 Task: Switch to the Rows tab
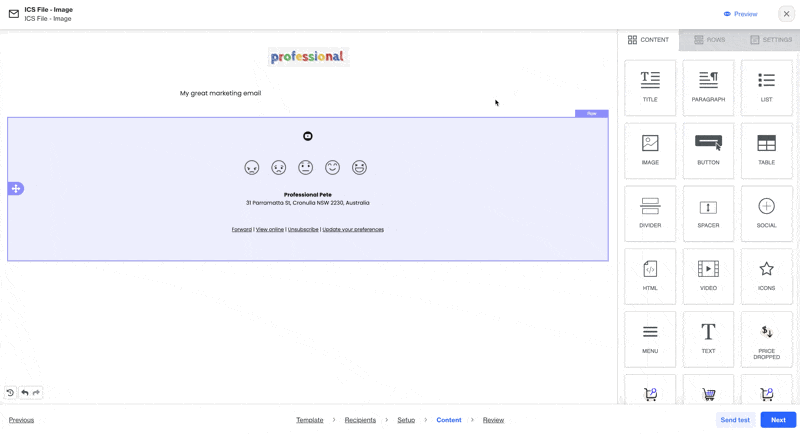[x=709, y=40]
